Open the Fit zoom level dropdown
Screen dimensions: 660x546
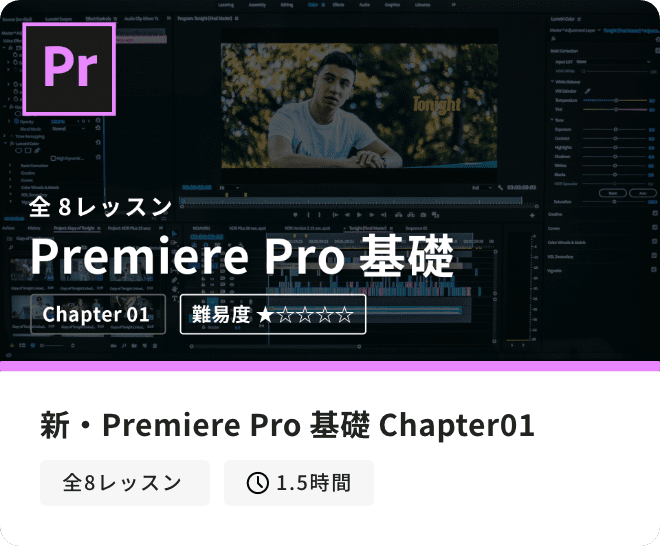tap(230, 188)
